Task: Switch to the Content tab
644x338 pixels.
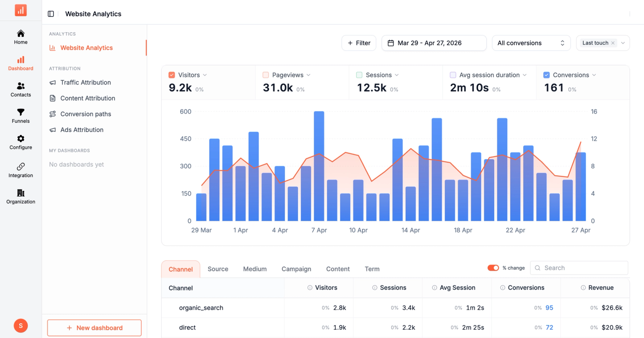Action: (x=338, y=269)
